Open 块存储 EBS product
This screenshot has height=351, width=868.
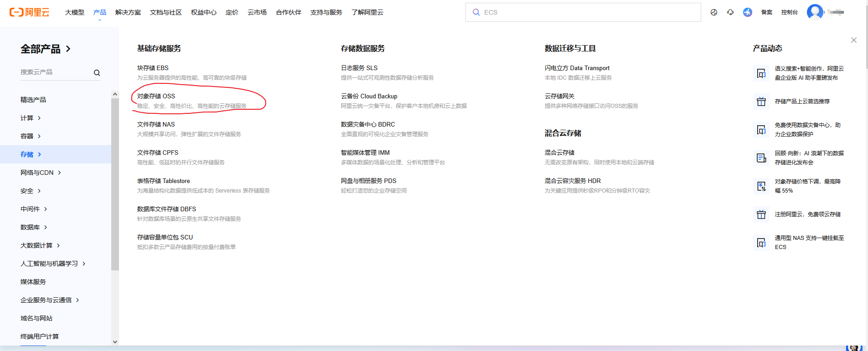point(153,68)
